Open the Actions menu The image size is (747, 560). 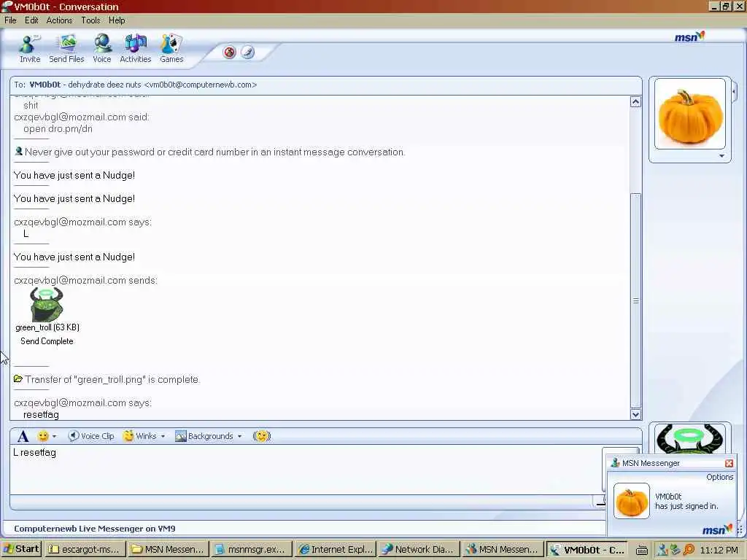[60, 20]
